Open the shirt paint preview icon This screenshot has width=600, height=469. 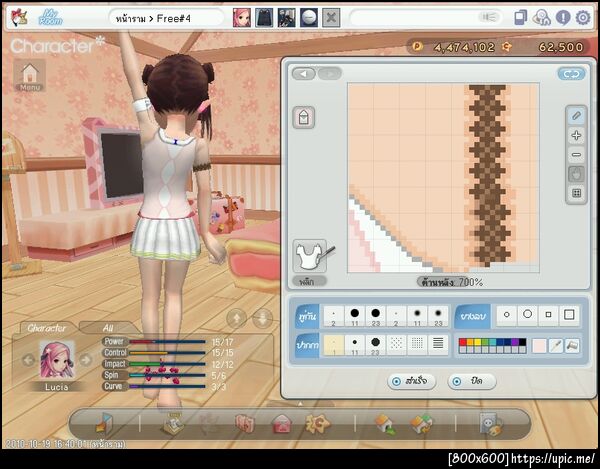(x=311, y=256)
